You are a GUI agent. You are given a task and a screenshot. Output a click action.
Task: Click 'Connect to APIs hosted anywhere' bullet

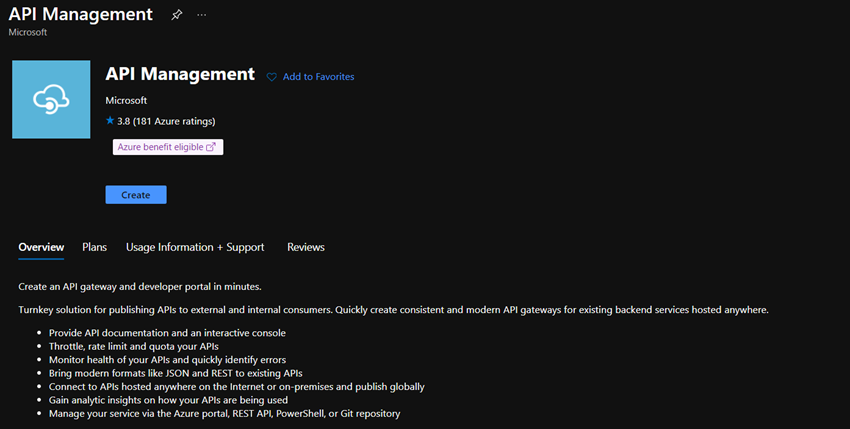click(237, 387)
